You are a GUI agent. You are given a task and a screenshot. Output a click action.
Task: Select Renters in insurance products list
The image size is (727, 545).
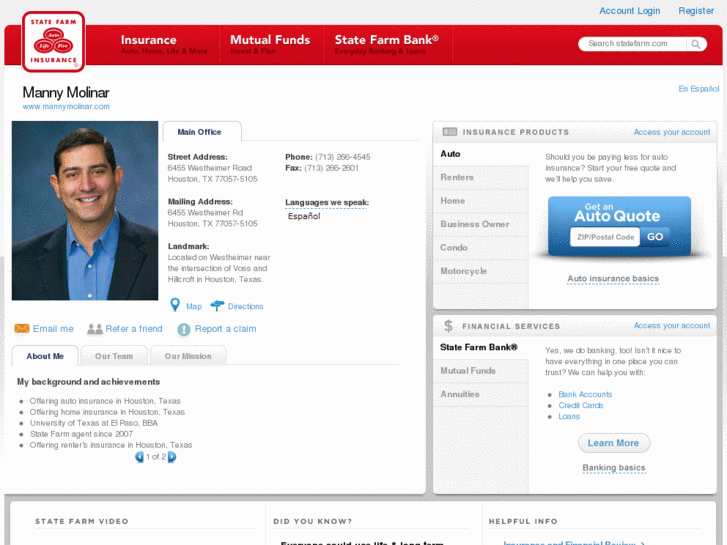(x=481, y=177)
